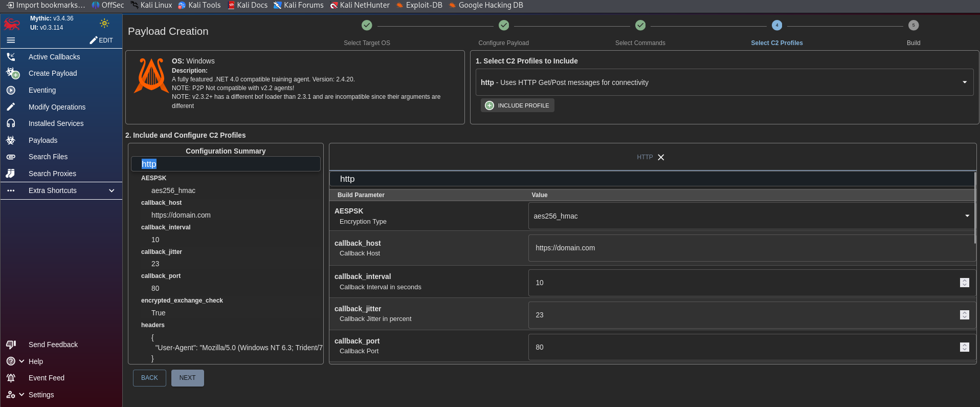Screen dimensions: 980x407
Task: Open Google Hacking DB bookmark
Action: (486, 5)
